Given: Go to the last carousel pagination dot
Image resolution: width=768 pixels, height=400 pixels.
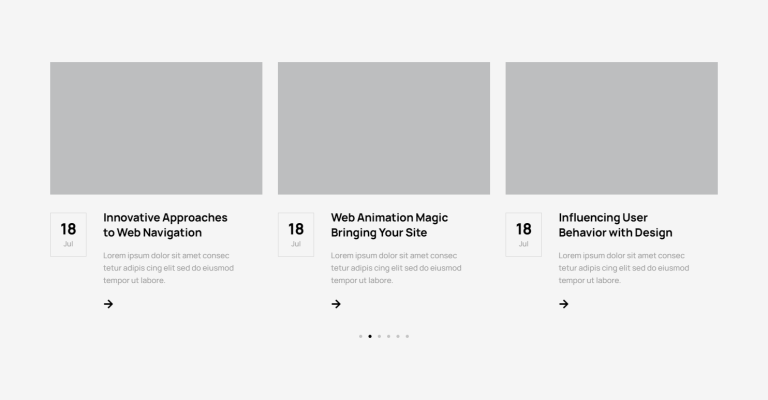Looking at the screenshot, I should coord(407,336).
